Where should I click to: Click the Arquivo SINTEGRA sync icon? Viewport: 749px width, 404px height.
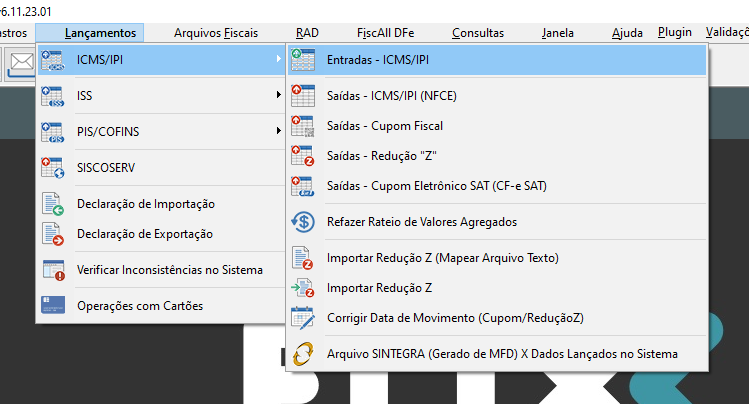303,354
